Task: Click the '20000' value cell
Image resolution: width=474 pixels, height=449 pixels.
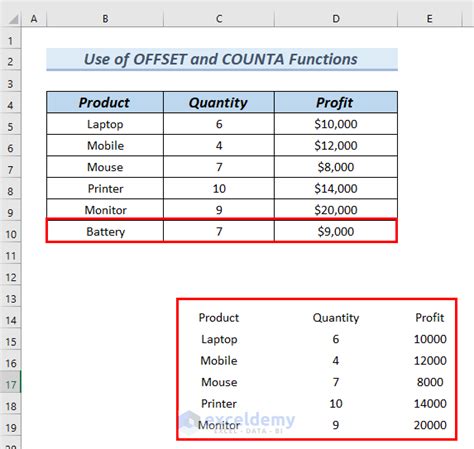Action: click(430, 425)
